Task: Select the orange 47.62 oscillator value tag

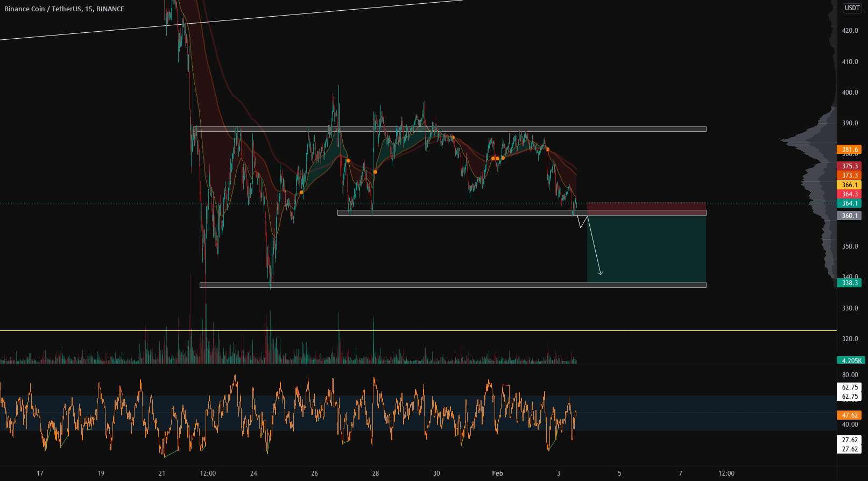Action: tap(849, 415)
